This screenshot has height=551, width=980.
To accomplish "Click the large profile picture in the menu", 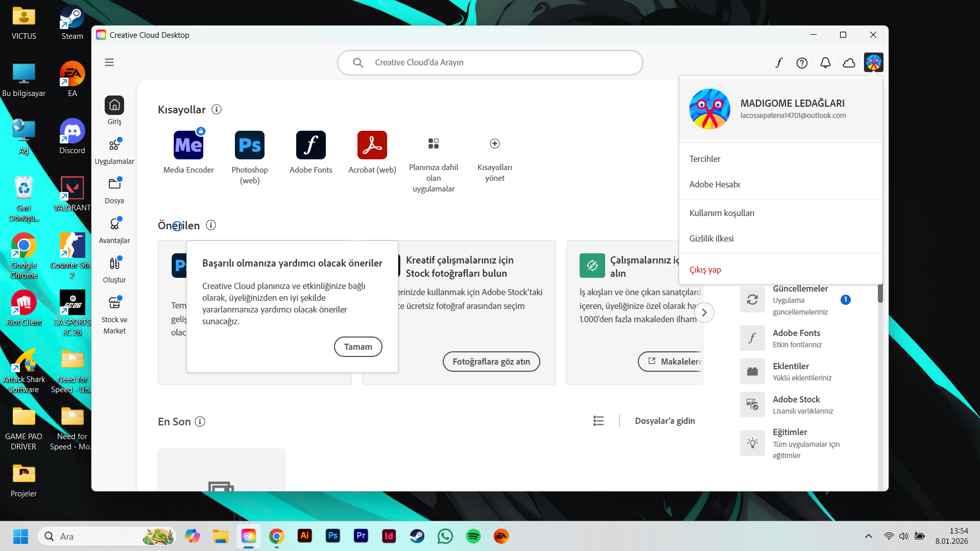I will [x=710, y=109].
